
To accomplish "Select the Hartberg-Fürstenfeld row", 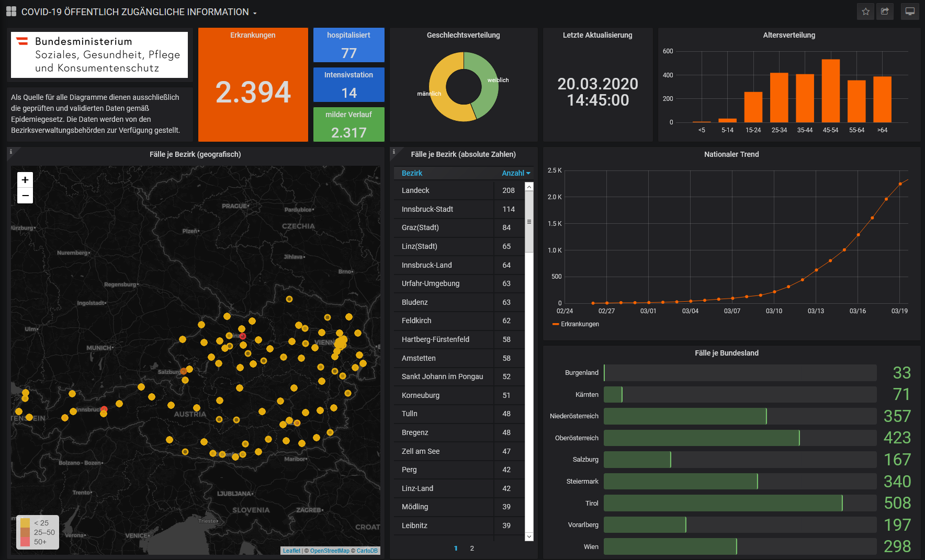I will [x=459, y=339].
